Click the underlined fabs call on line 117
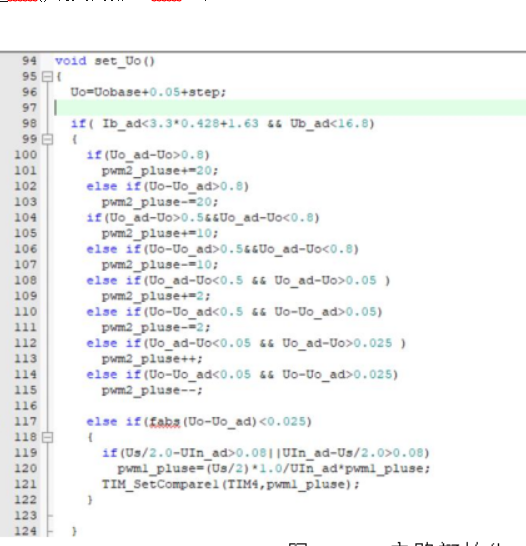Image resolution: width=526 pixels, height=546 pixels. pos(165,422)
